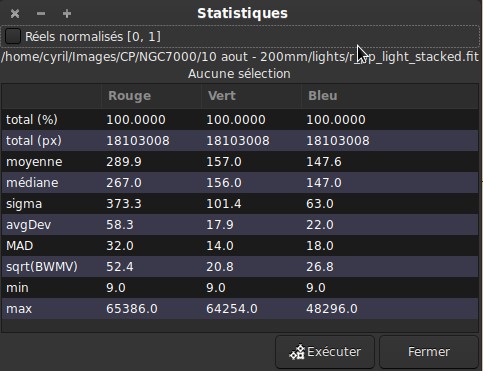The height and width of the screenshot is (371, 483).
Task: Click the minus minimize icon in title bar
Action: click(41, 14)
